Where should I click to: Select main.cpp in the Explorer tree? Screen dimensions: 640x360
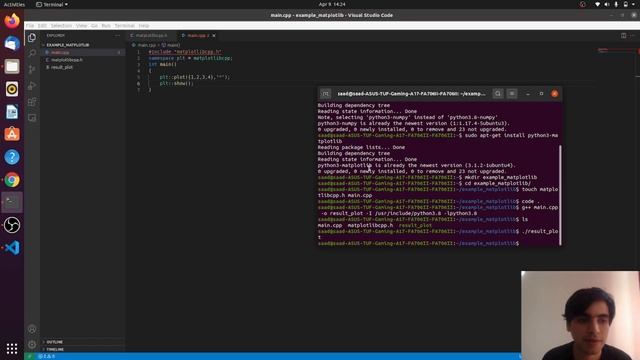(x=60, y=52)
